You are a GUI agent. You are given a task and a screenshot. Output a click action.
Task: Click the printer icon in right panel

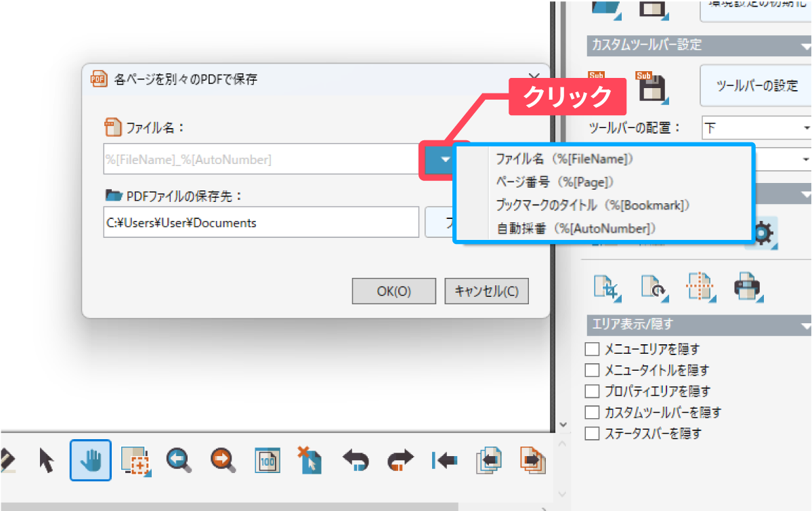coord(748,286)
